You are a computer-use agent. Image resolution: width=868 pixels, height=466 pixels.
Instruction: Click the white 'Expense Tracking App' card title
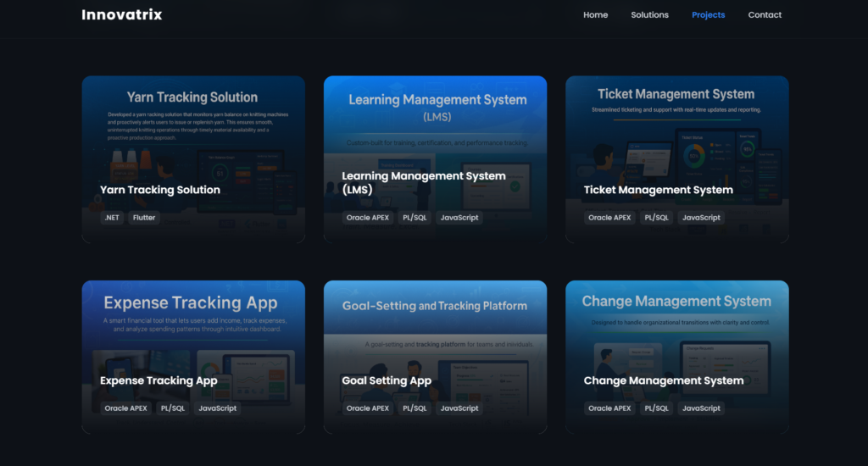pos(159,380)
